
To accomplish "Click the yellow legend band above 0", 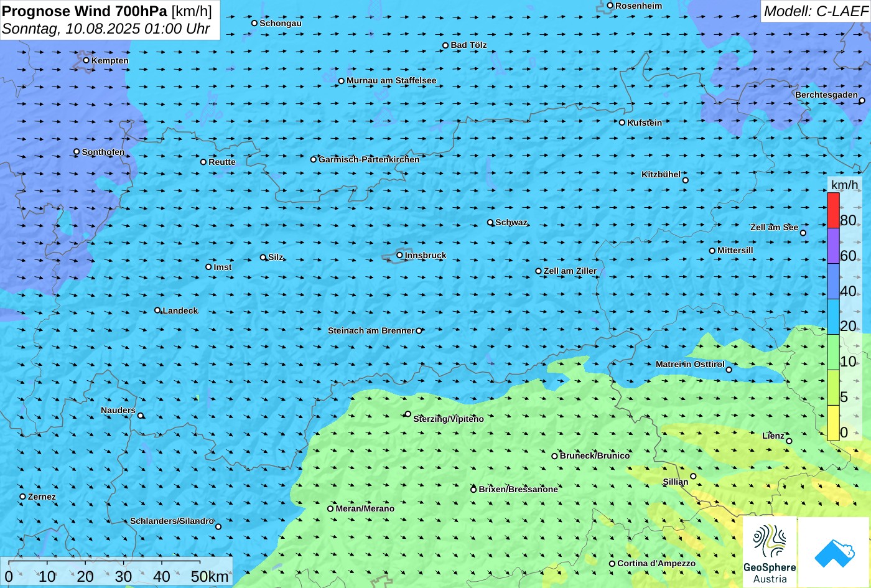I will tap(833, 423).
